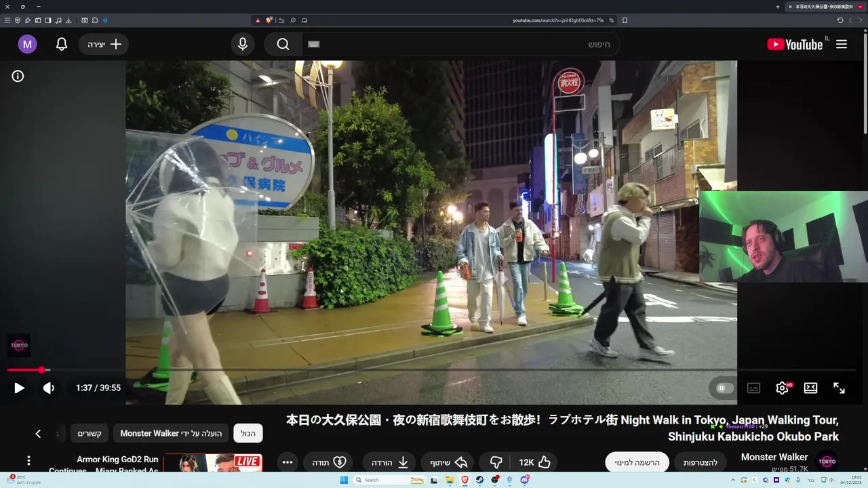Click the Thanks (תודה) button
The height and width of the screenshot is (488, 868).
point(329,462)
